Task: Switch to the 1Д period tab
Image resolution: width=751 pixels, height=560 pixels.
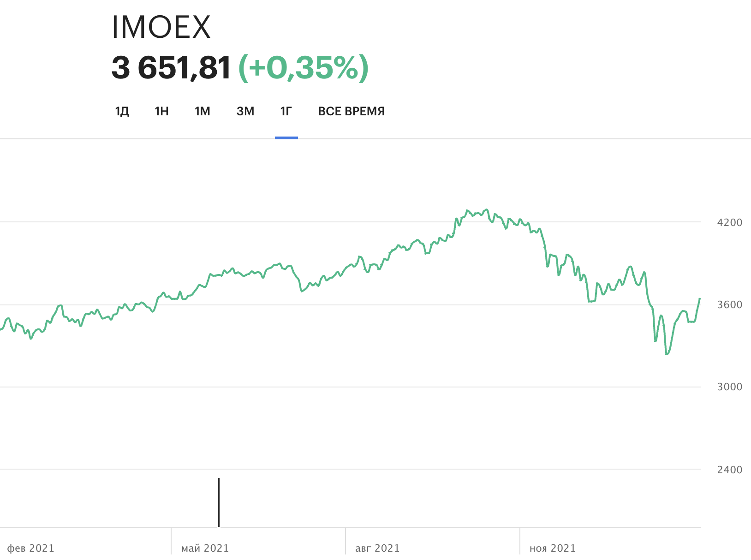Action: (x=122, y=111)
